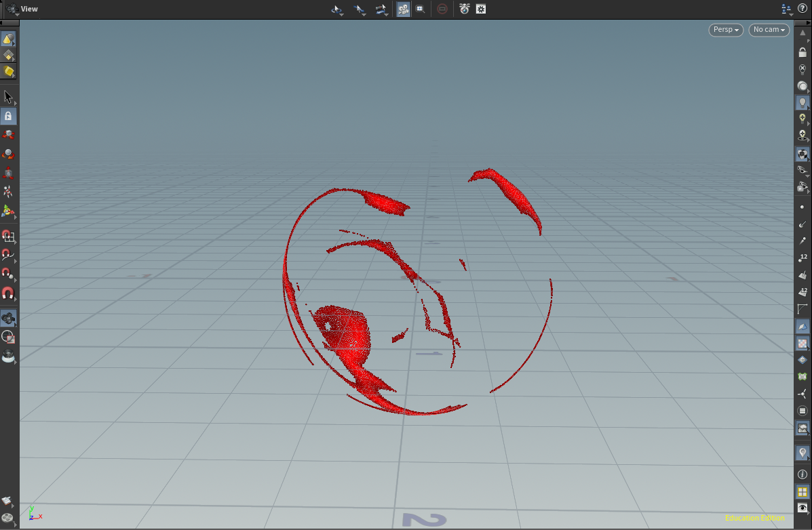Toggle the background image display icon
This screenshot has height=530, width=812.
pos(803,428)
